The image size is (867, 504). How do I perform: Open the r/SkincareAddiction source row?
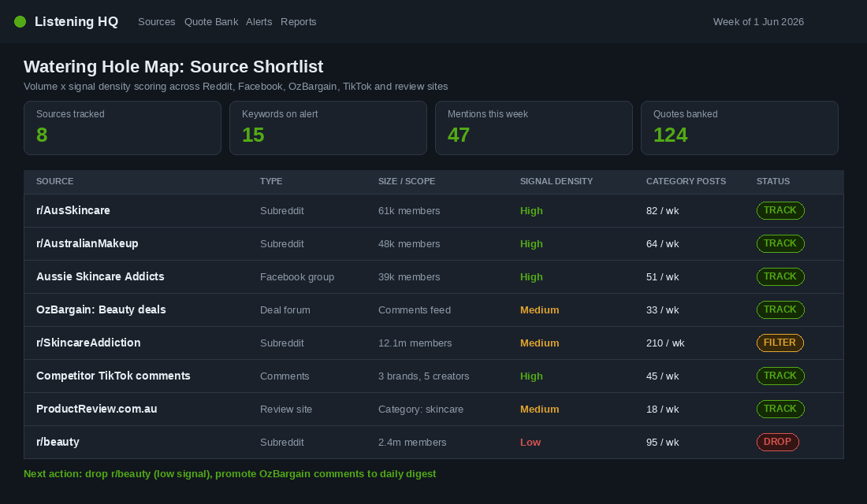tap(433, 343)
